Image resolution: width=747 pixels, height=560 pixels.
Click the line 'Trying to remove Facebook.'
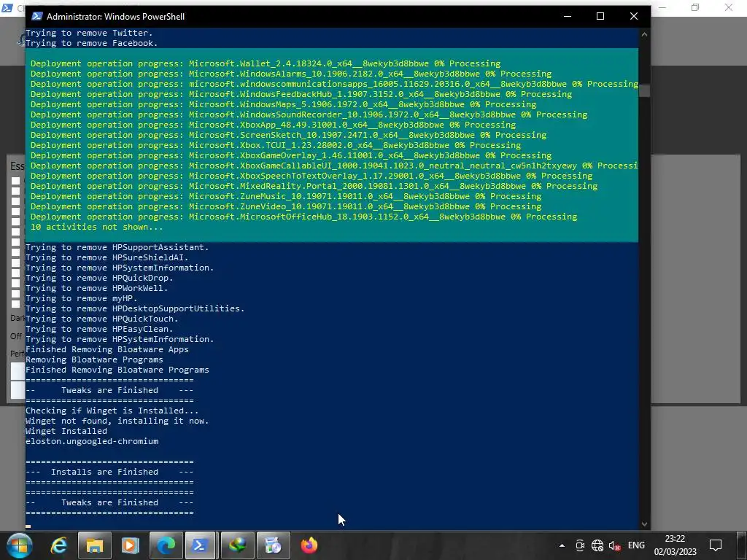click(91, 43)
